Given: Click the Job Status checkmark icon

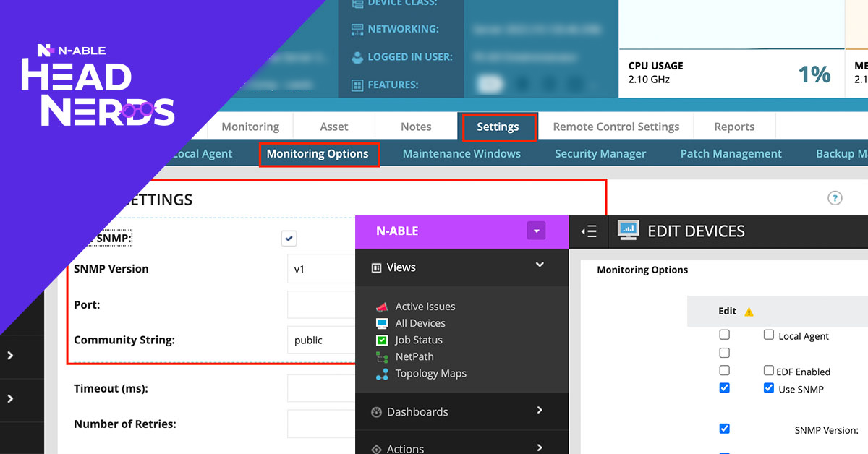Looking at the screenshot, I should coord(382,340).
